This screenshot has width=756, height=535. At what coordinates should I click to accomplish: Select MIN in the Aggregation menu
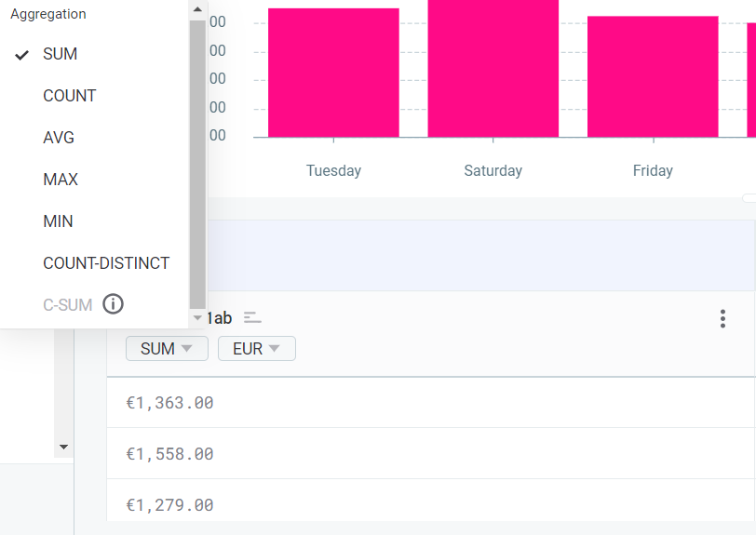click(58, 221)
